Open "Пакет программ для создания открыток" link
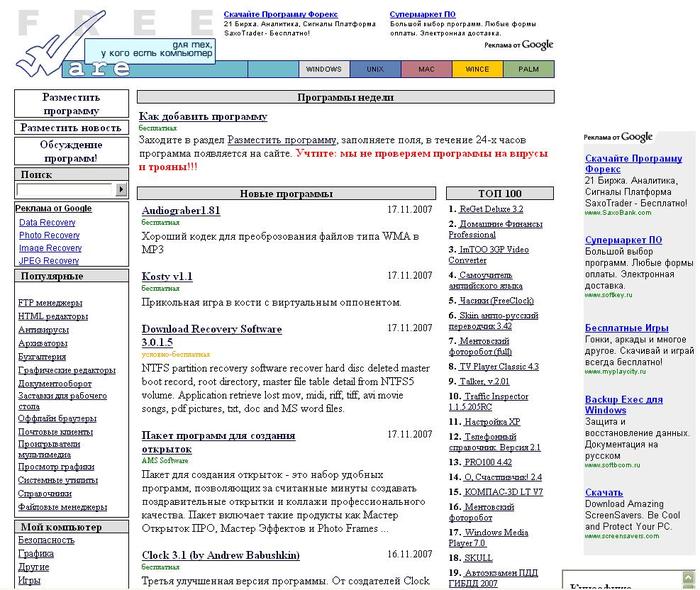Screen dimensions: 700x590 tap(218, 442)
